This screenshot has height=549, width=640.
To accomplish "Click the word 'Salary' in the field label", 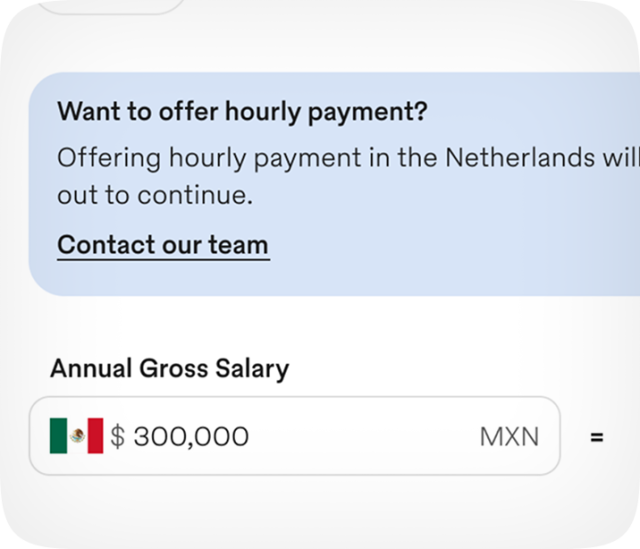I will [252, 368].
